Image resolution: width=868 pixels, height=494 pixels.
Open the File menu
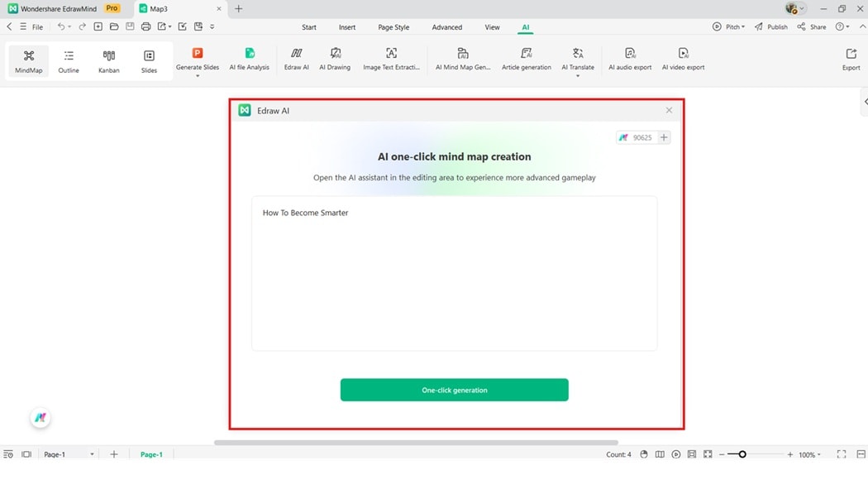point(37,26)
